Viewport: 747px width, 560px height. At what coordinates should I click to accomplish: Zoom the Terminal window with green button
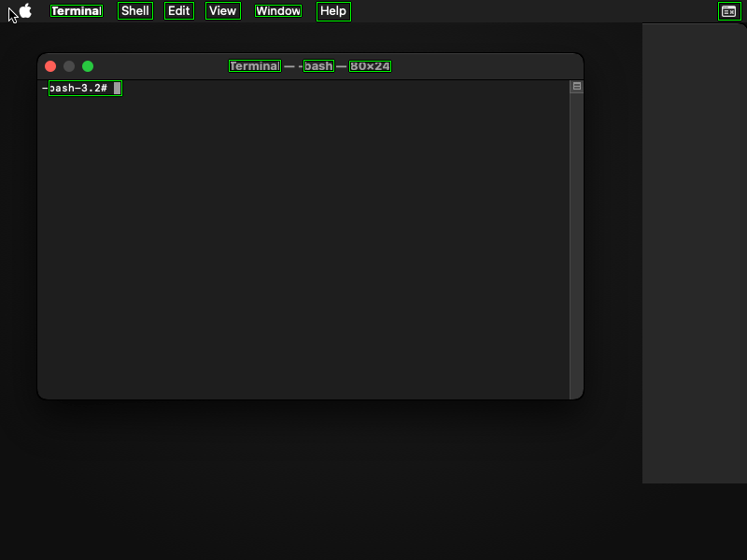88,66
